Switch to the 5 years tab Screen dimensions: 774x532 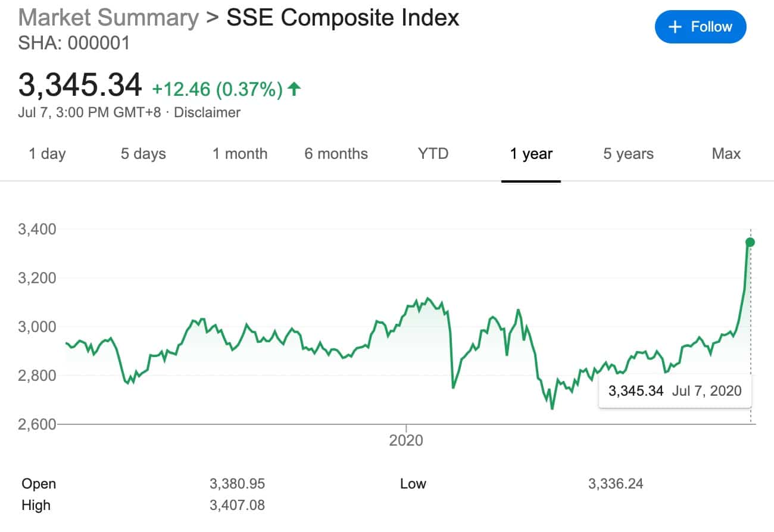click(x=628, y=154)
